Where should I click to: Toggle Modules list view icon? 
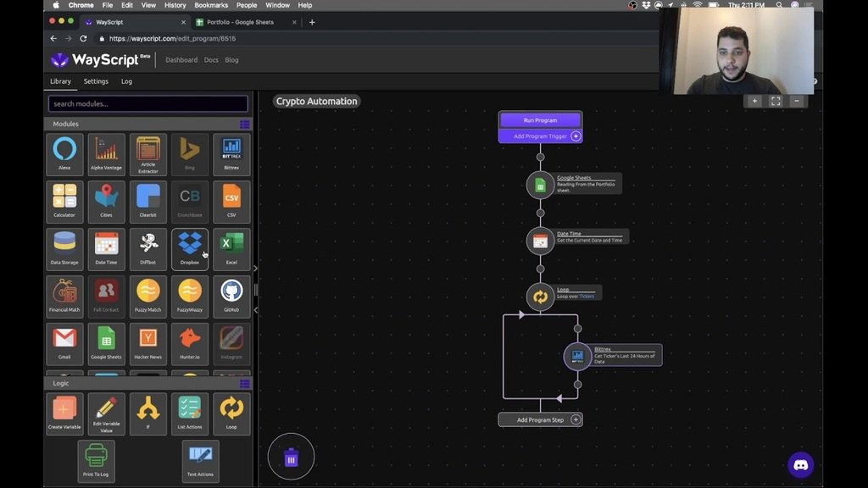point(245,124)
